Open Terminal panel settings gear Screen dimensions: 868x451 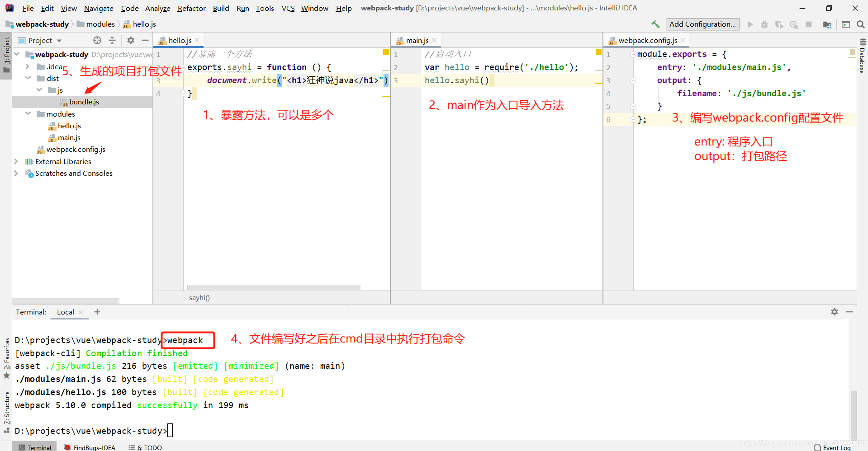pos(835,312)
